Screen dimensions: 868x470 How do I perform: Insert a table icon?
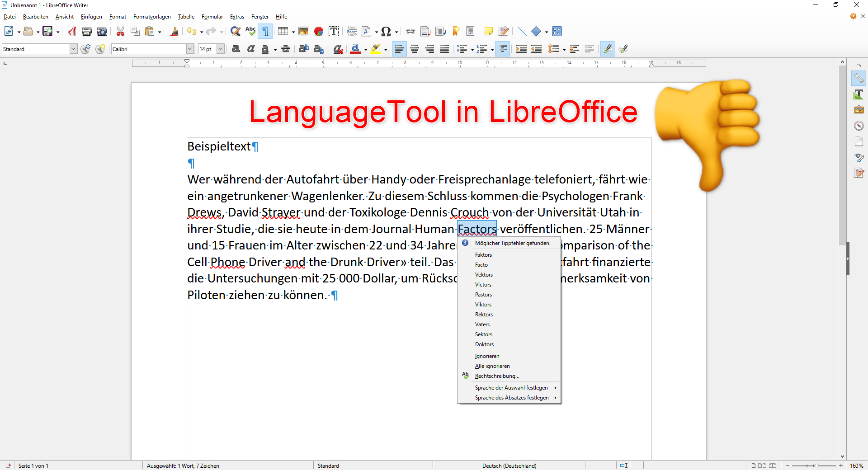283,31
